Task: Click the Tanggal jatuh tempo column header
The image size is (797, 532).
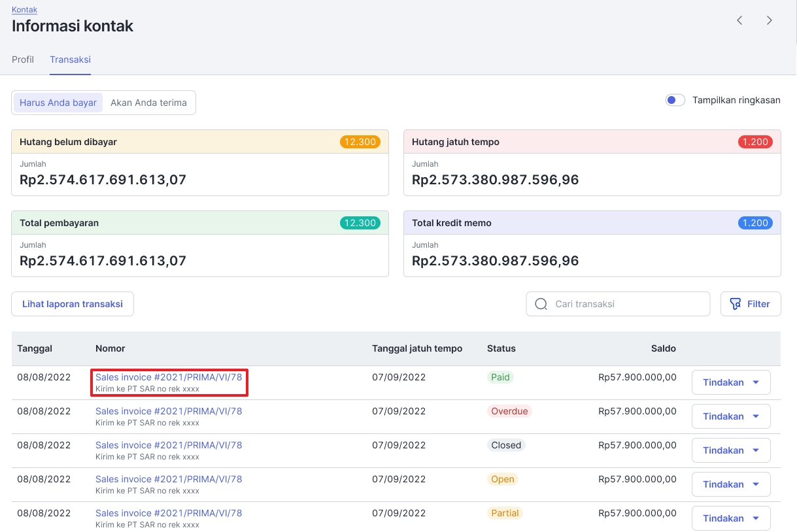Action: coord(417,348)
